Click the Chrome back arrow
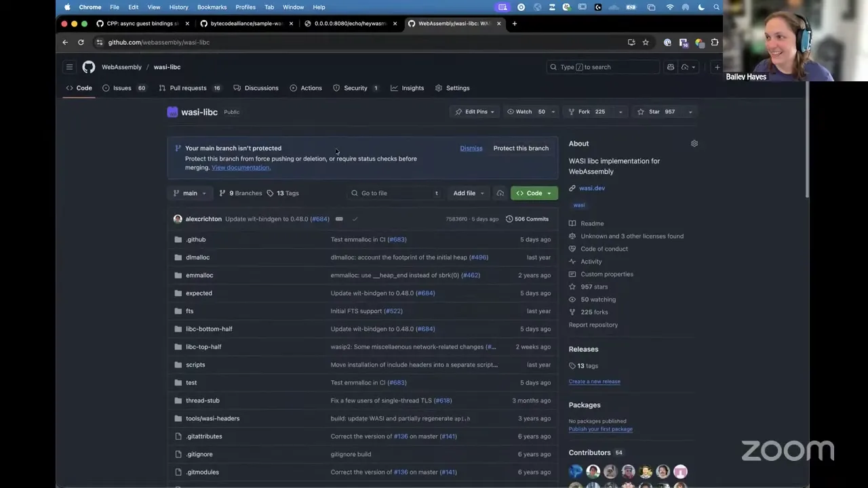This screenshot has width=868, height=488. 65,42
